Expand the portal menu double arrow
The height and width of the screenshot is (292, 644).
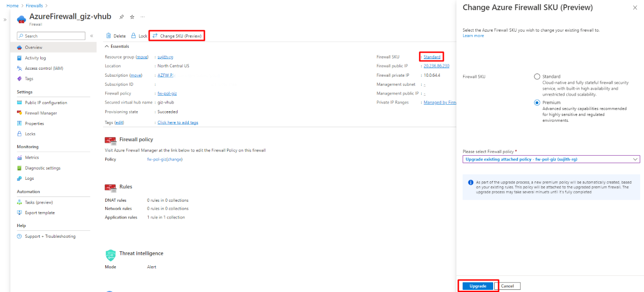click(5, 19)
